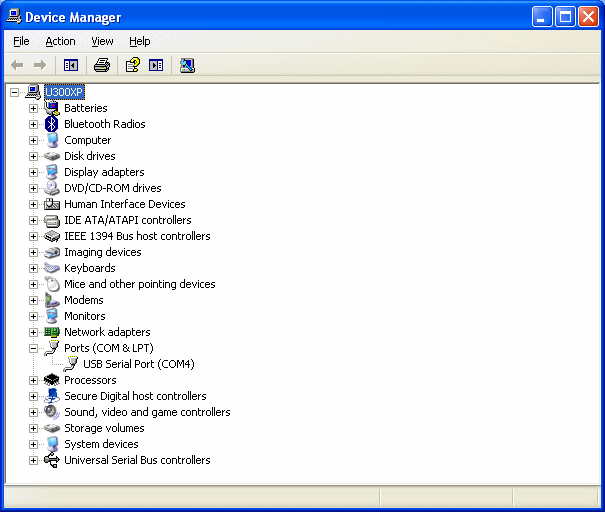
Task: Open the View menu
Action: [x=102, y=41]
